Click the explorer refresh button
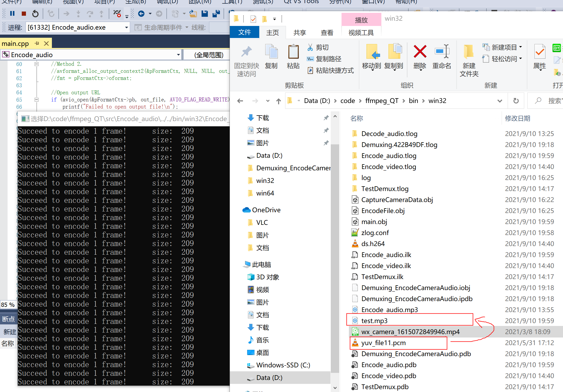This screenshot has height=392, width=563. (516, 101)
